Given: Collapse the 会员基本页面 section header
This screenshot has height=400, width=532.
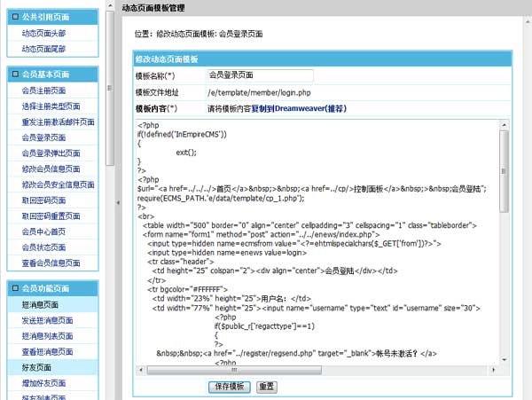Looking at the screenshot, I should 53,75.
